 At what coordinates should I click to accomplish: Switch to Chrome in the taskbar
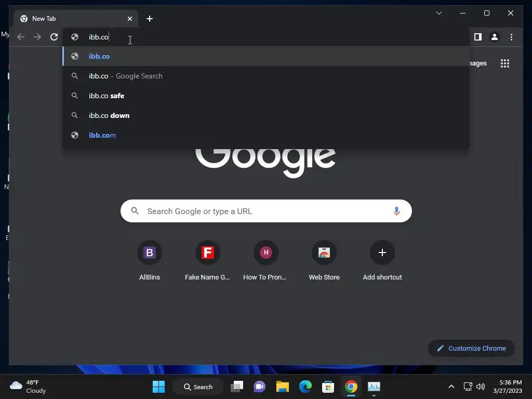tap(351, 387)
